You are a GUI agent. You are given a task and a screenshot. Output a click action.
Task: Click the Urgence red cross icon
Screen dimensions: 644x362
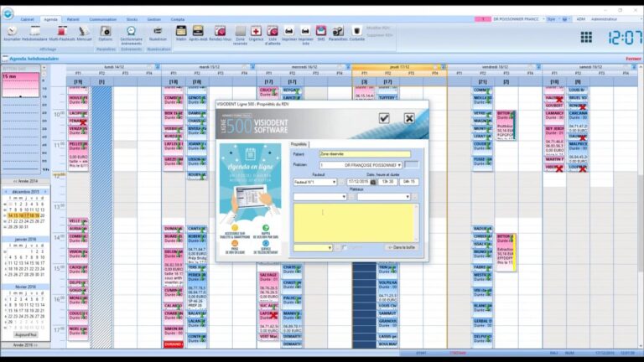pyautogui.click(x=256, y=33)
